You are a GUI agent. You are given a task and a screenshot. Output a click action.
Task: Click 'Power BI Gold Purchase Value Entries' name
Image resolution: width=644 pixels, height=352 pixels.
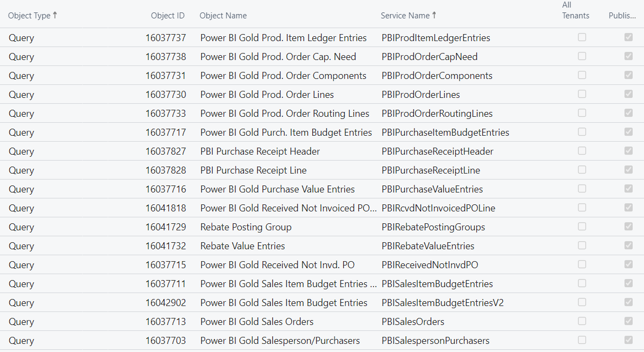pos(278,189)
